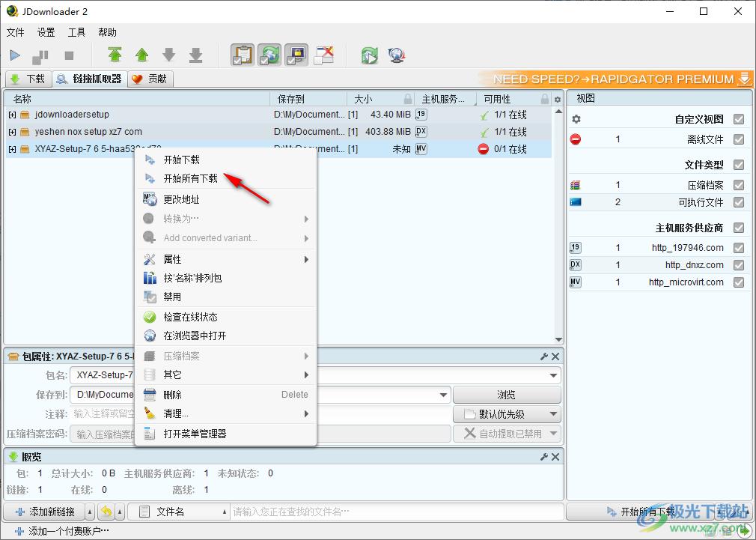Image resolution: width=756 pixels, height=540 pixels.
Task: Click the MV host icon in XYAZ row
Action: pos(421,148)
